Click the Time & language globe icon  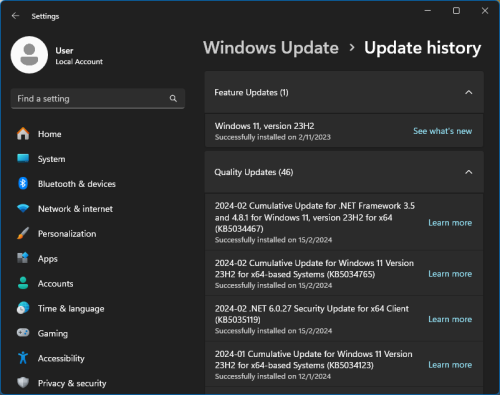[23, 308]
